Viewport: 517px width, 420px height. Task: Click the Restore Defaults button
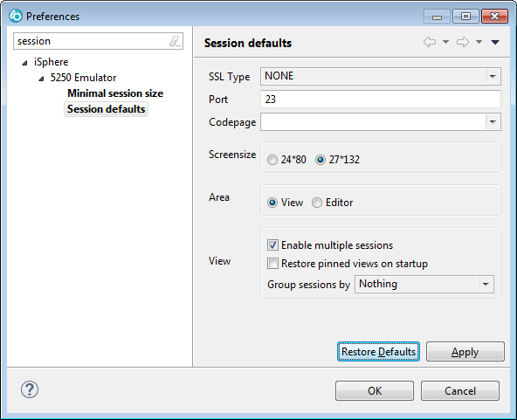click(x=378, y=351)
